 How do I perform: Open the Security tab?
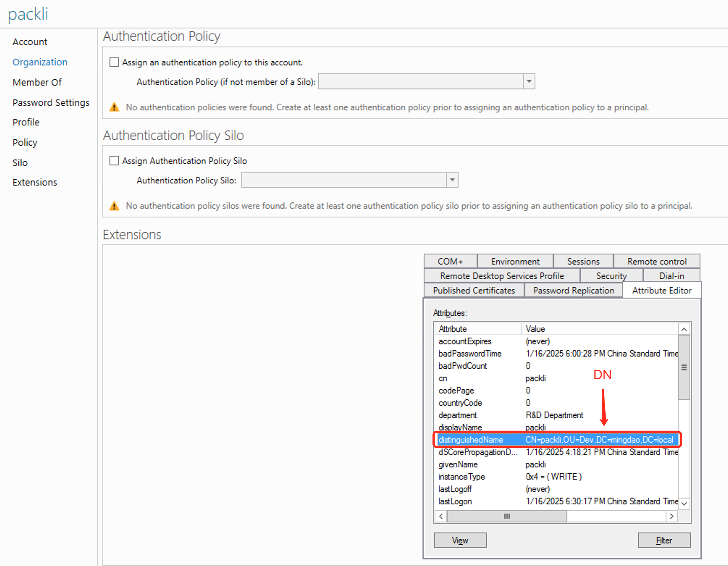click(611, 276)
